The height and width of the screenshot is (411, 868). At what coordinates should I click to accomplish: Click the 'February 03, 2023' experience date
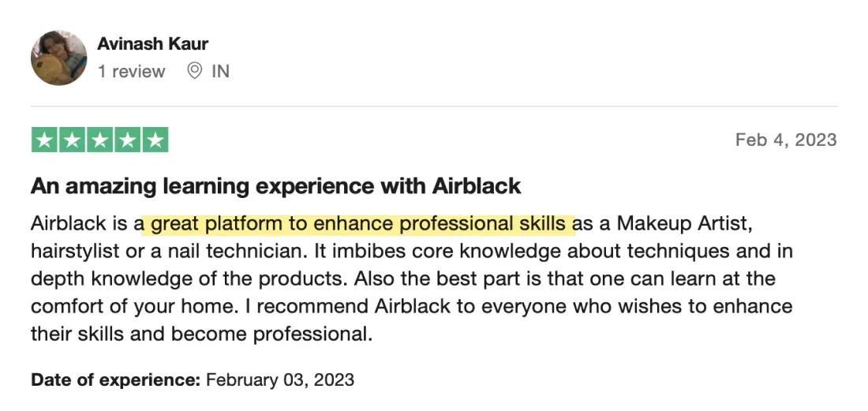[280, 380]
